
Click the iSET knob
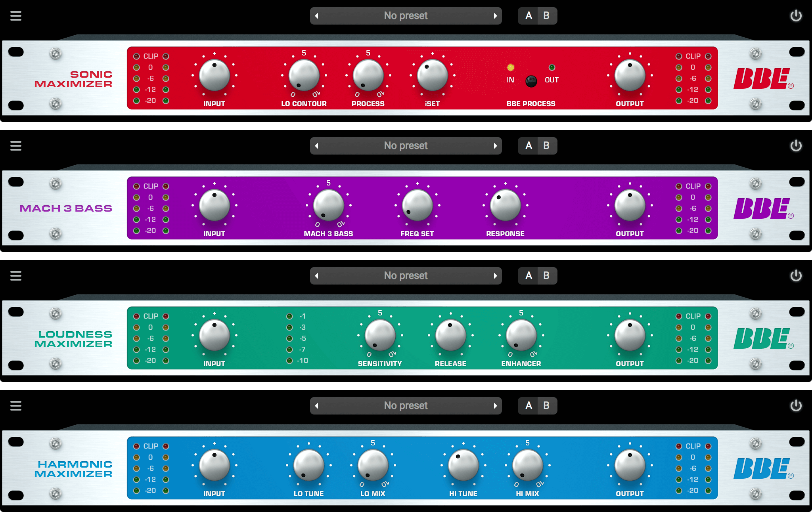tap(433, 75)
